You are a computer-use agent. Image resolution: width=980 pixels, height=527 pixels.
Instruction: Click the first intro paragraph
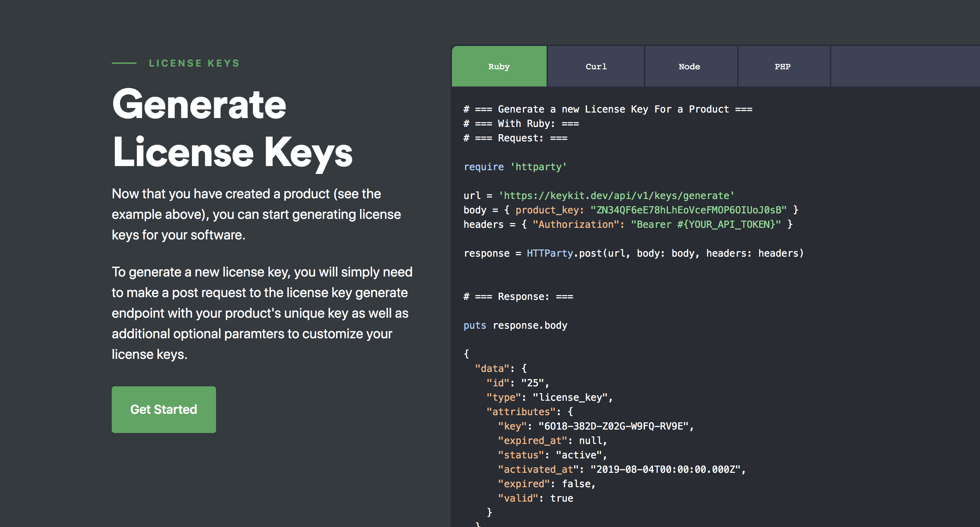(x=256, y=214)
